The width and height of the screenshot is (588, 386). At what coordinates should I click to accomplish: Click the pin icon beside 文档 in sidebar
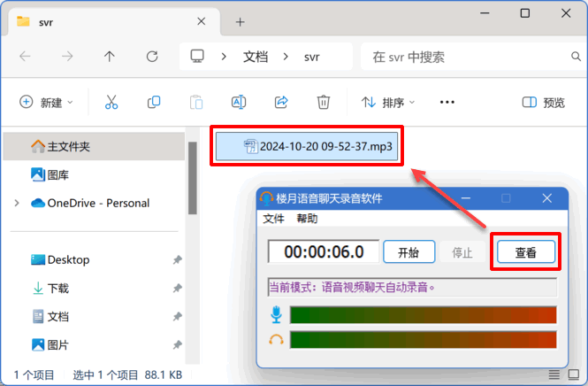178,317
